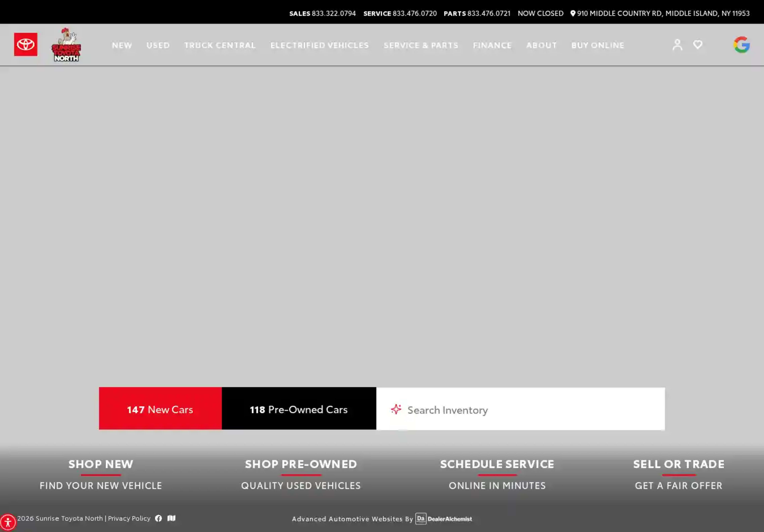Open the user account icon
764x532 pixels.
(677, 45)
